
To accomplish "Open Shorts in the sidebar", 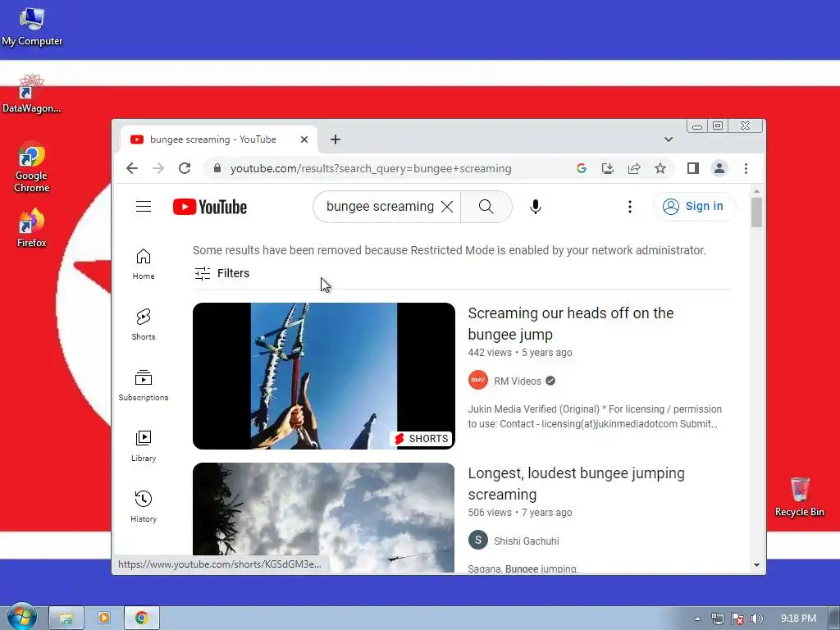I will tap(144, 325).
